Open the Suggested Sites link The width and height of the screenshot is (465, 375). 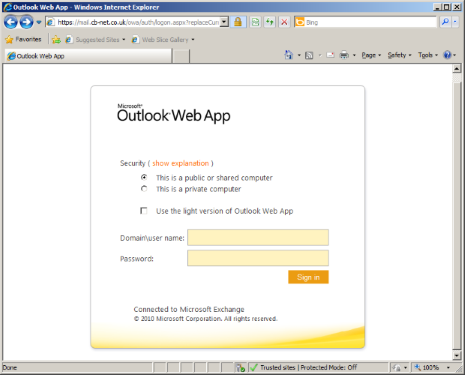point(95,40)
